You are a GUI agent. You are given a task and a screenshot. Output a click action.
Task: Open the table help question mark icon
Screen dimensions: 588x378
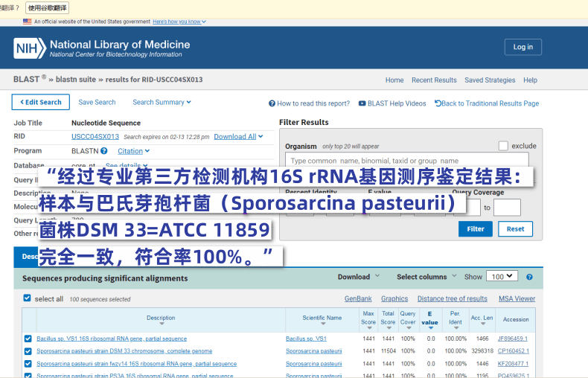(x=529, y=277)
